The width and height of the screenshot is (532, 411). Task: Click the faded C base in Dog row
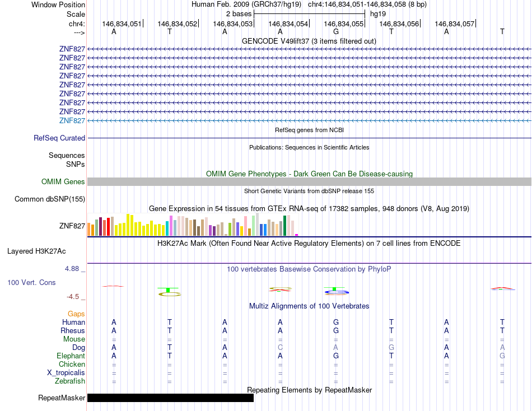pos(280,348)
